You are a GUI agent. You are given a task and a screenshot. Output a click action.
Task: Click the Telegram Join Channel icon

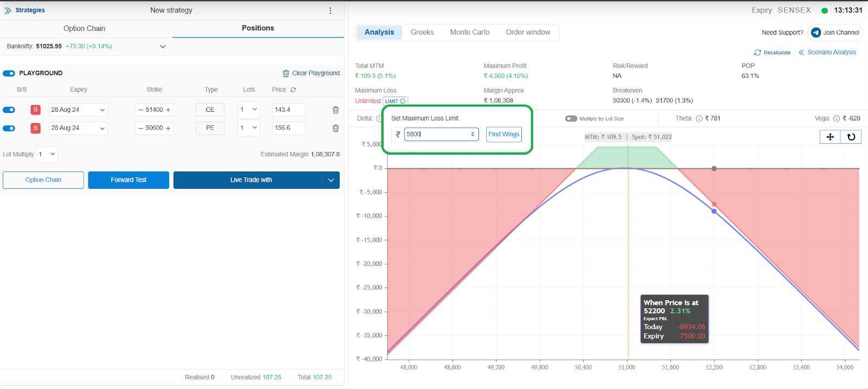(x=816, y=33)
